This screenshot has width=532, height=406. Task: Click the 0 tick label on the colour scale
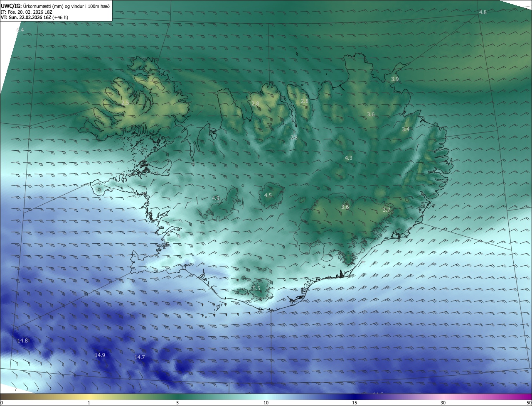(2, 403)
